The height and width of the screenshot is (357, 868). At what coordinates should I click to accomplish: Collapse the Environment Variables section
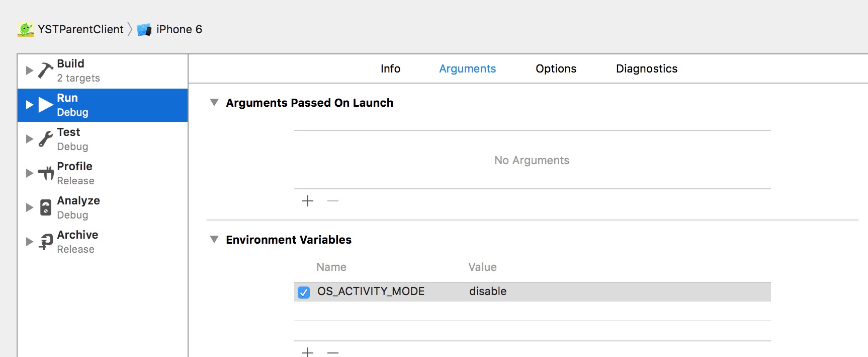click(x=214, y=240)
